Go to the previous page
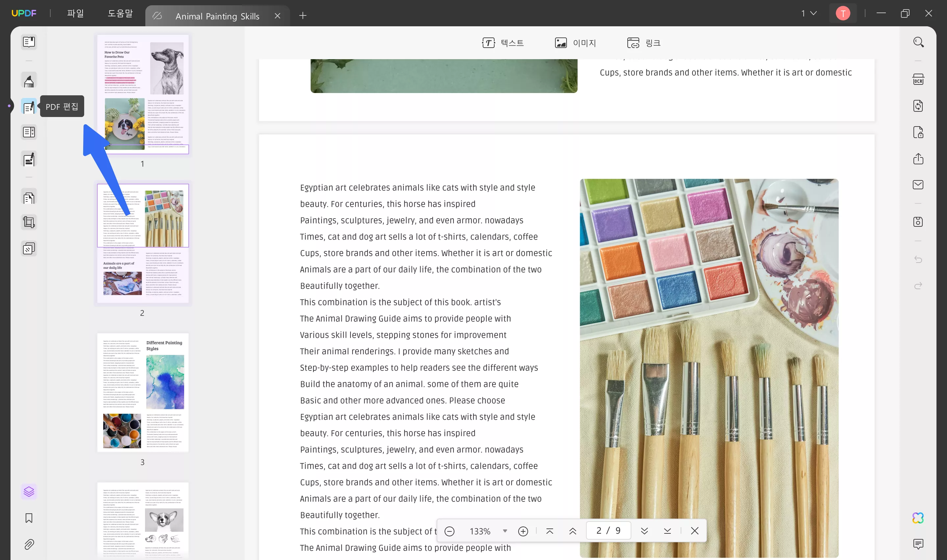Image resolution: width=947 pixels, height=560 pixels. 572,531
